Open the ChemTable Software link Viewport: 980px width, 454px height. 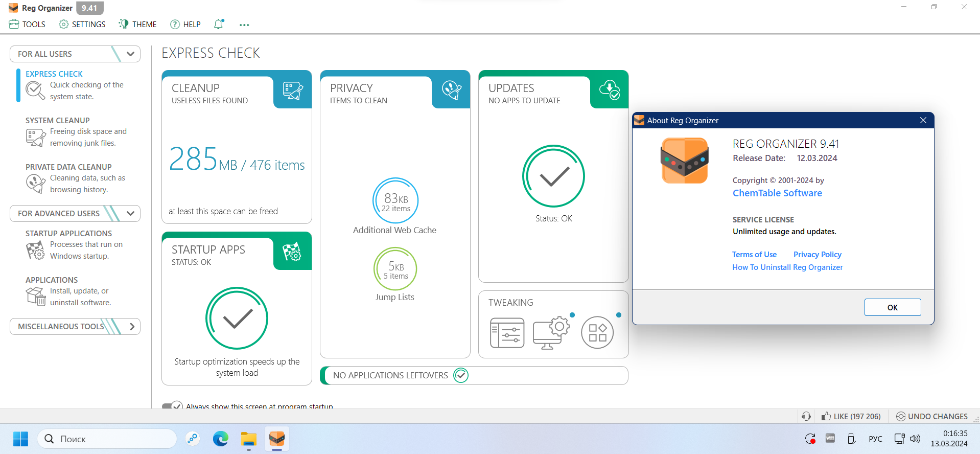[777, 193]
